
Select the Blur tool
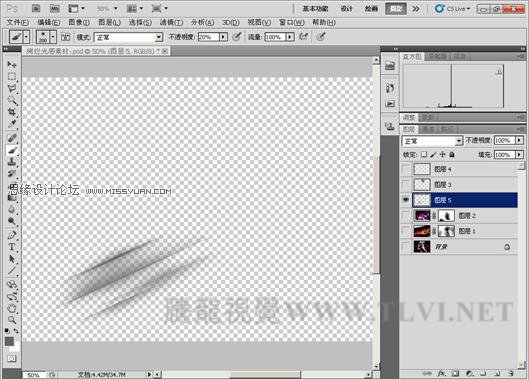pyautogui.click(x=12, y=210)
